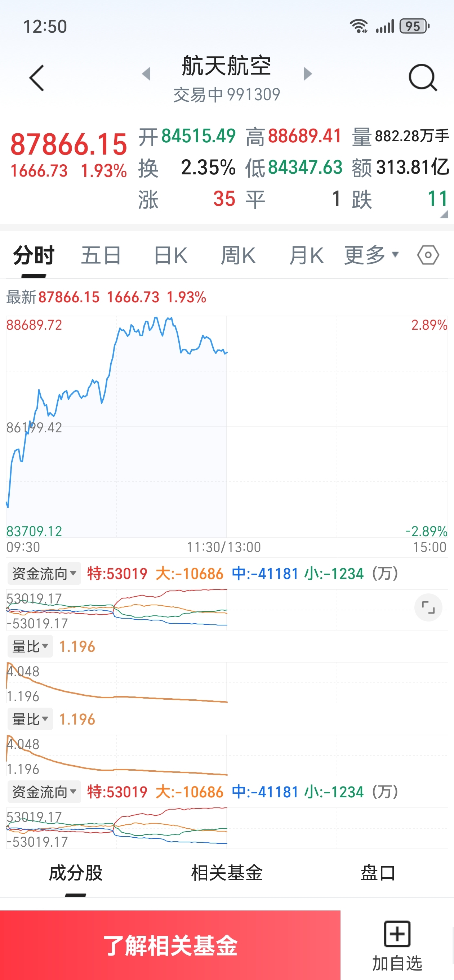This screenshot has height=980, width=454.
Task: Open the search magnifier icon
Action: 423,78
